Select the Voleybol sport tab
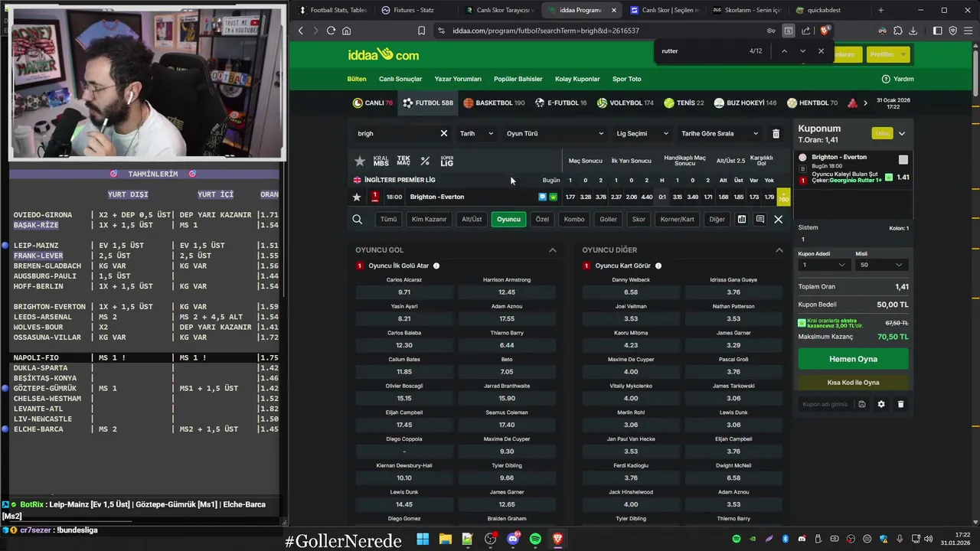 626,103
